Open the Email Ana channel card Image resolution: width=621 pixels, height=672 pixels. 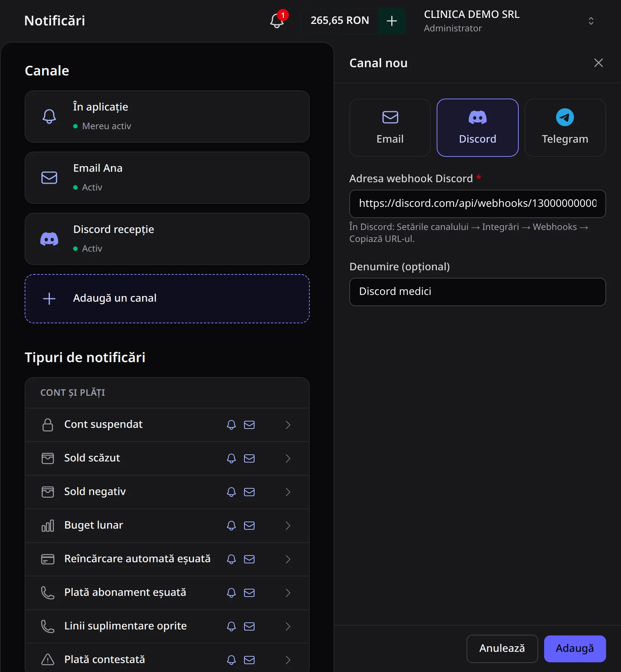pyautogui.click(x=167, y=178)
